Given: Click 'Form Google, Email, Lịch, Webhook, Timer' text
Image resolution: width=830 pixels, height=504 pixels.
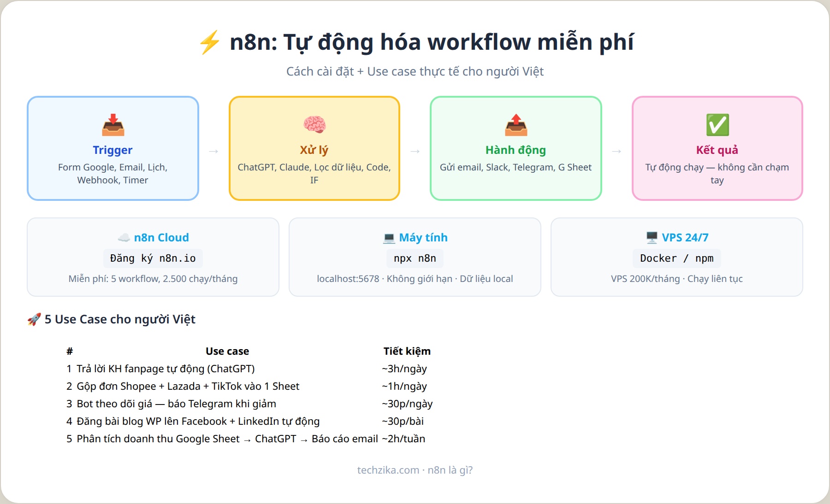Looking at the screenshot, I should (113, 174).
